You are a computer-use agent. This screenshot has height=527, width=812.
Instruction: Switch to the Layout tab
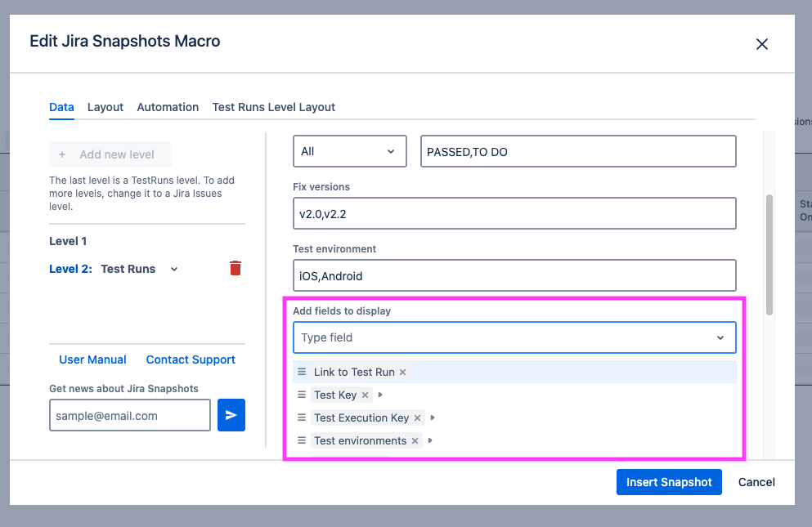(105, 107)
